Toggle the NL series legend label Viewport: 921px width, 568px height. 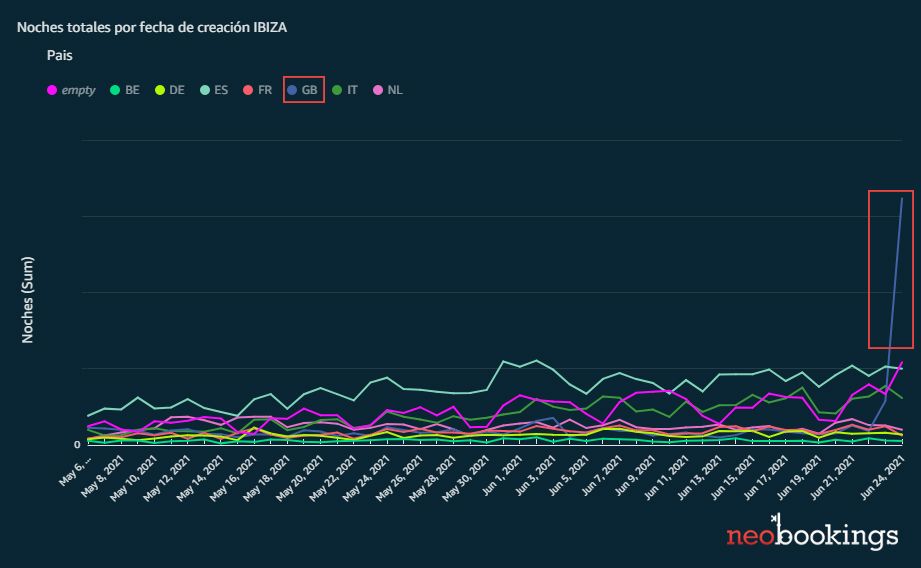tap(395, 90)
